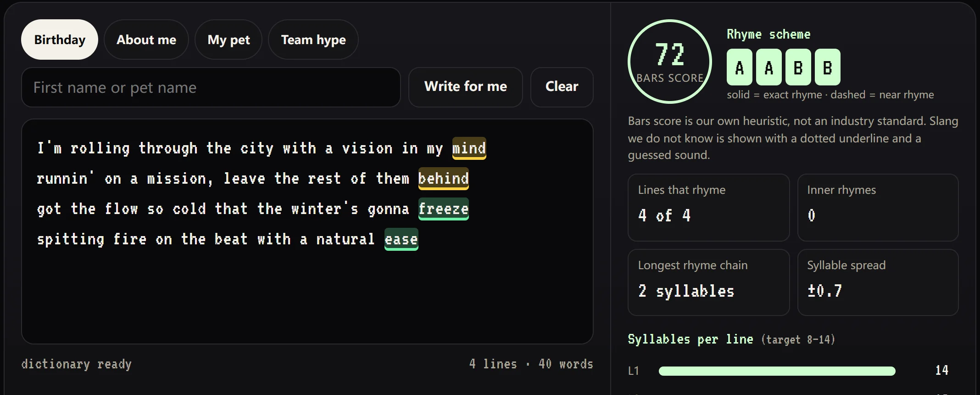
Task: Click the solid/dashed rhyme legend text
Action: point(830,95)
